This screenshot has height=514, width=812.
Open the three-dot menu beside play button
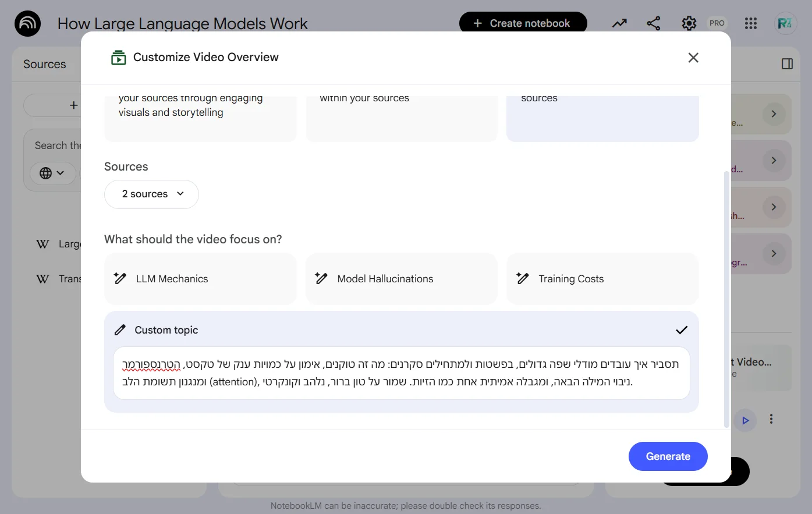pyautogui.click(x=771, y=419)
